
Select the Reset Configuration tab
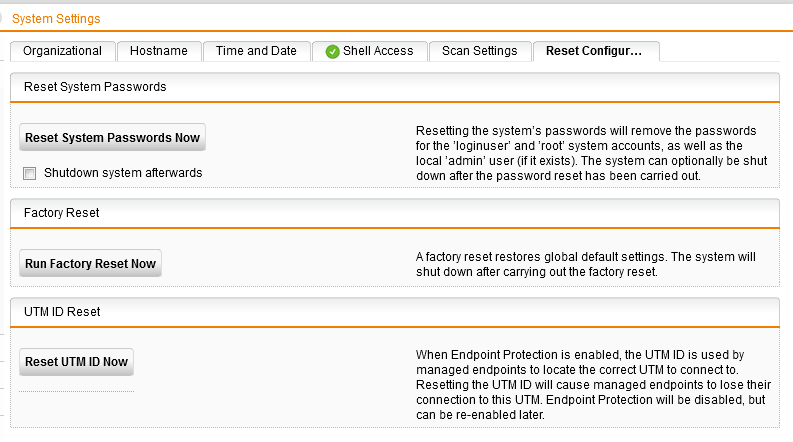pyautogui.click(x=595, y=51)
